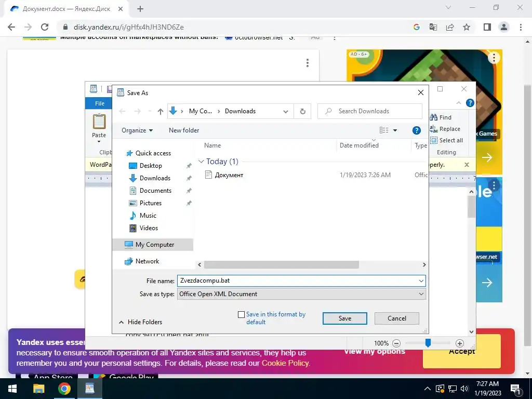Screen dimensions: 532x399
Task: Open Chrome side panel icon
Action: (x=487, y=27)
